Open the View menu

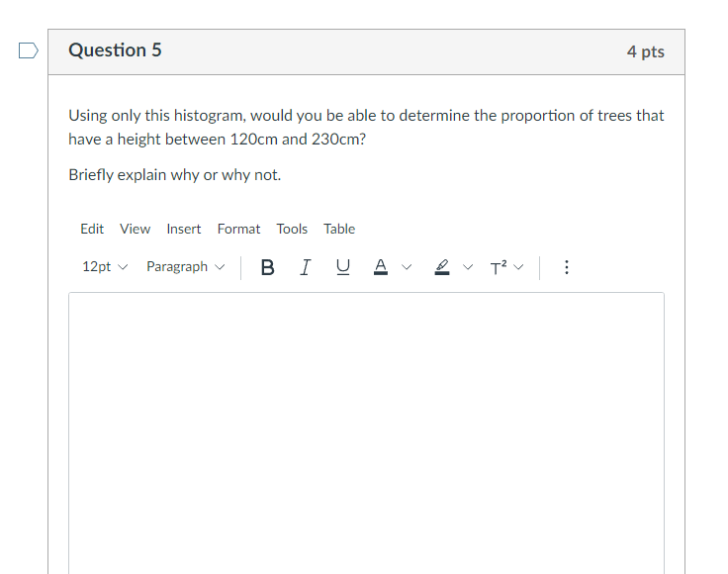tap(136, 229)
